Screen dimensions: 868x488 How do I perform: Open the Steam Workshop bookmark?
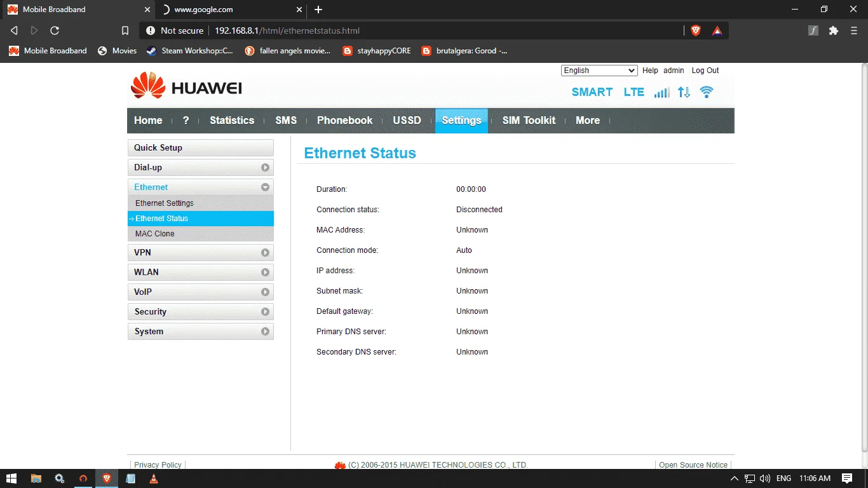190,51
